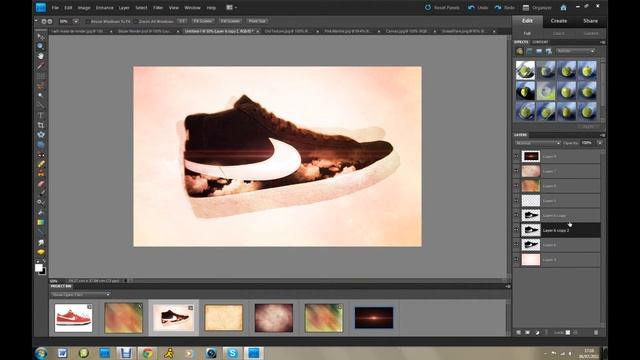Switch to the Create tab
This screenshot has width=640, height=360.
click(558, 21)
